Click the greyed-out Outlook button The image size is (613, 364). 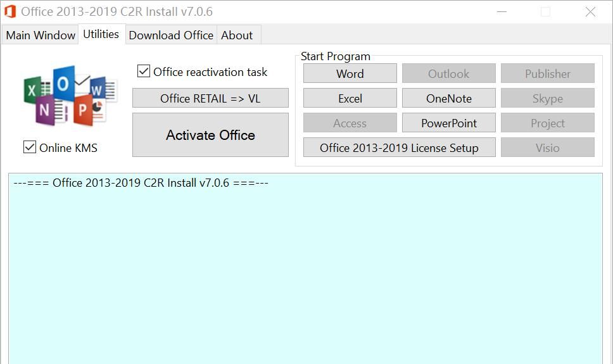click(x=449, y=73)
